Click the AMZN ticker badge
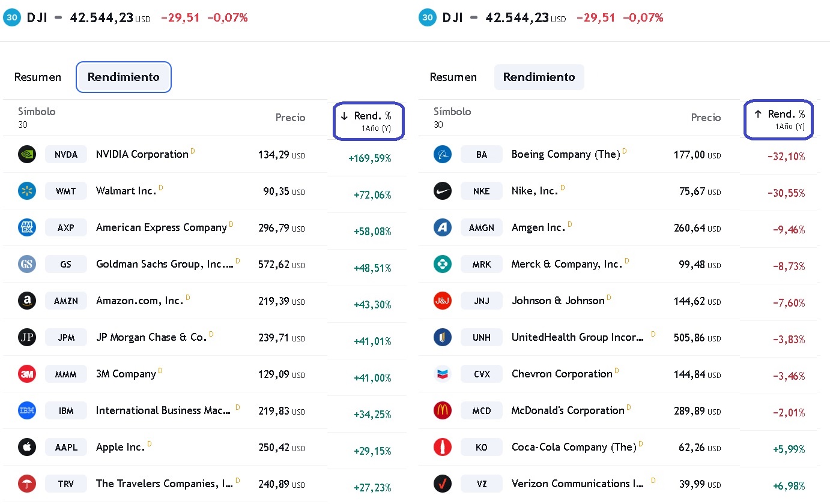The image size is (830, 504). (66, 301)
